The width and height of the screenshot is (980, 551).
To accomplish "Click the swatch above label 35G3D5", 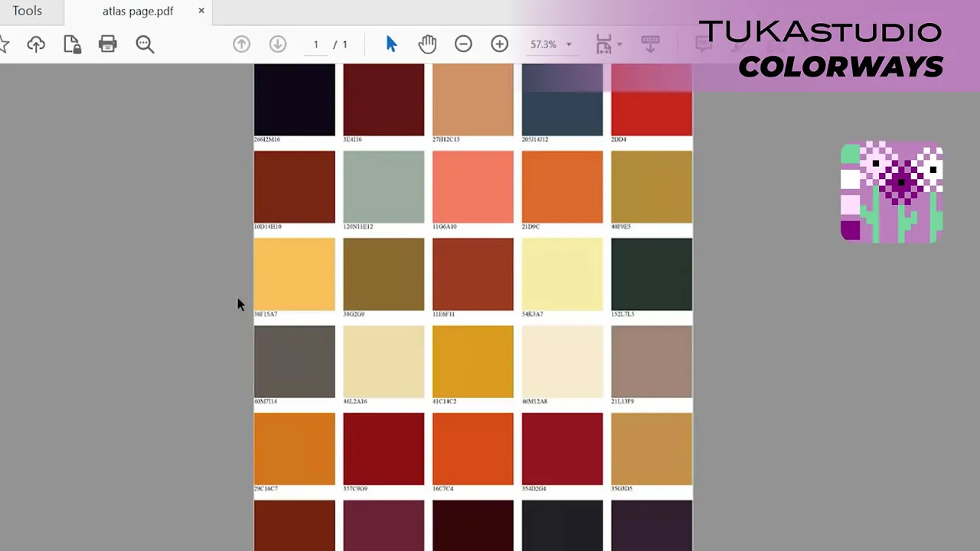I will click(652, 448).
